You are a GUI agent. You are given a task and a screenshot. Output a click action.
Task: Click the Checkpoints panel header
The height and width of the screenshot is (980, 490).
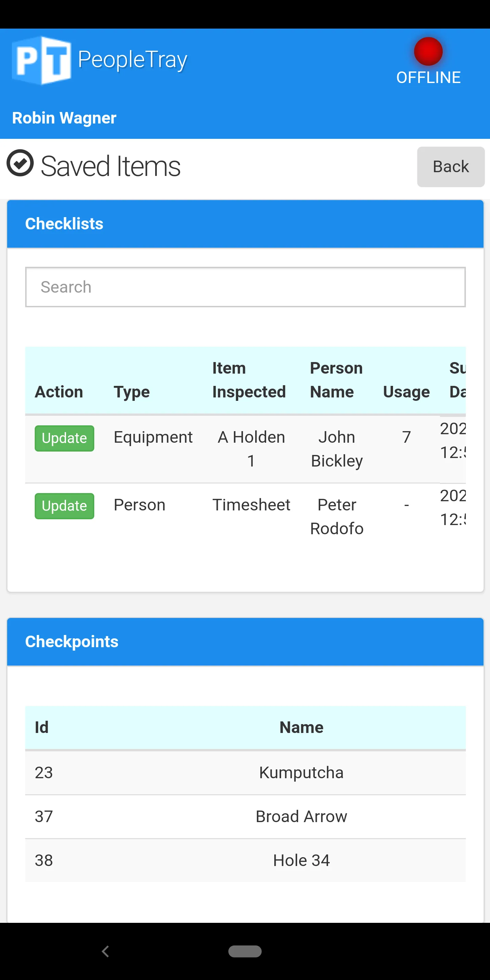245,642
